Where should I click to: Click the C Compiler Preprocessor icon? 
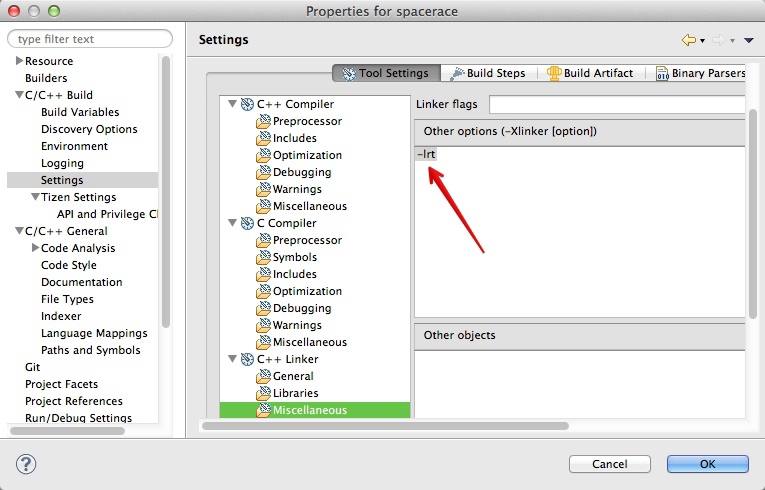tap(263, 240)
